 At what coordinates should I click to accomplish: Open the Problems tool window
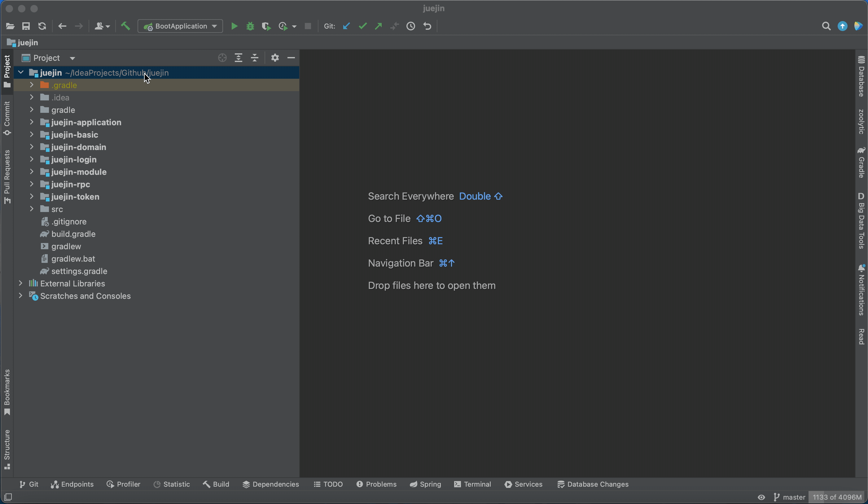[376, 484]
